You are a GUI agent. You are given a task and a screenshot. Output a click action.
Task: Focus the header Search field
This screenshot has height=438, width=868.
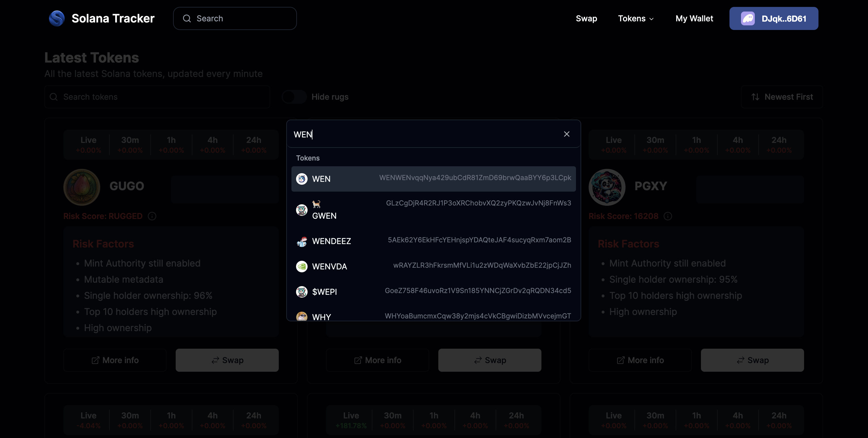tap(235, 18)
